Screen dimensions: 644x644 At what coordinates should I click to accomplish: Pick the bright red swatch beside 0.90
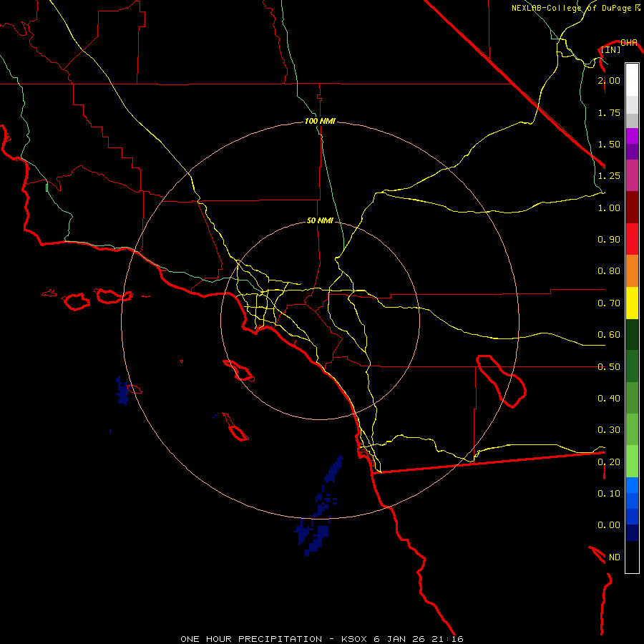click(x=632, y=239)
